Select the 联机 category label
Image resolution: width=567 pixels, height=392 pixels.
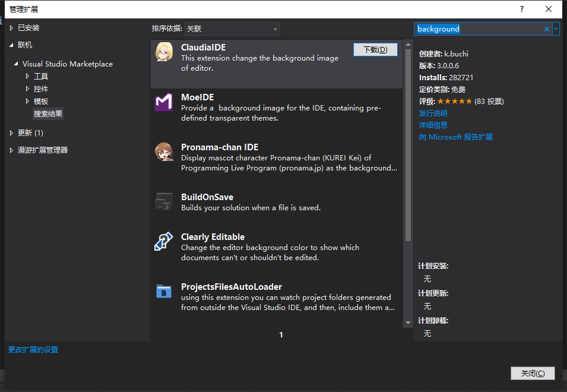pos(25,45)
